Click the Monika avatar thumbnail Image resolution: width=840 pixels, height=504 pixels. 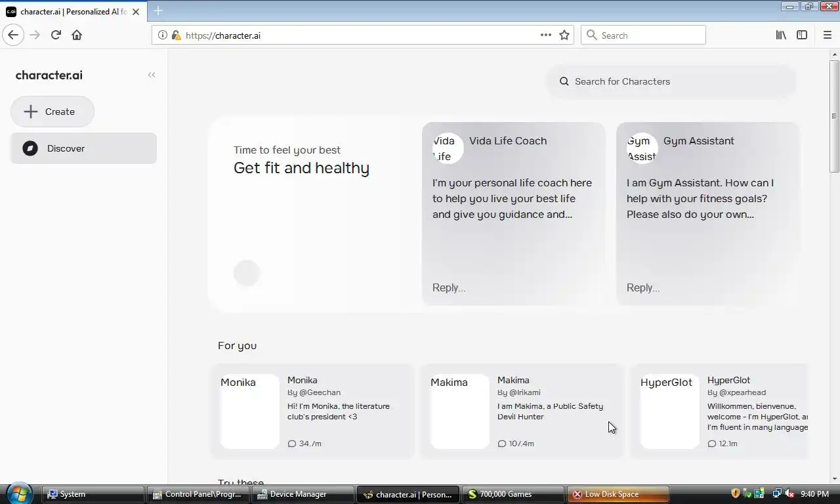[x=250, y=411]
